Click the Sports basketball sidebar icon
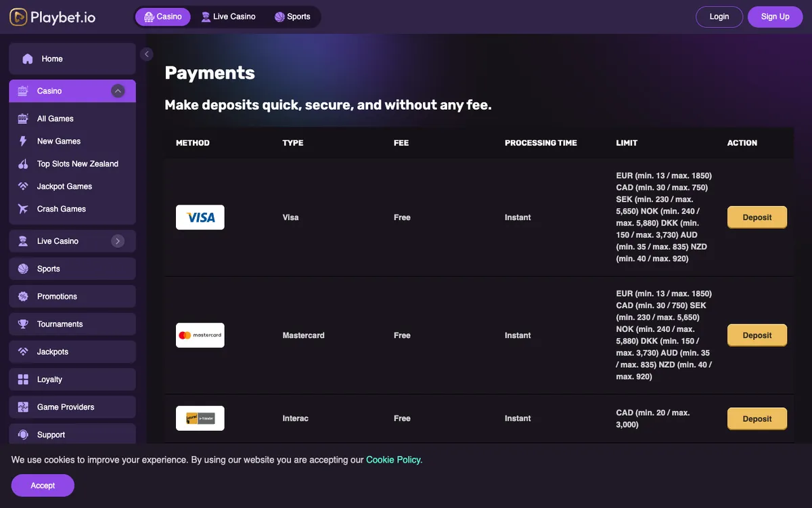Image resolution: width=812 pixels, height=508 pixels. (23, 269)
